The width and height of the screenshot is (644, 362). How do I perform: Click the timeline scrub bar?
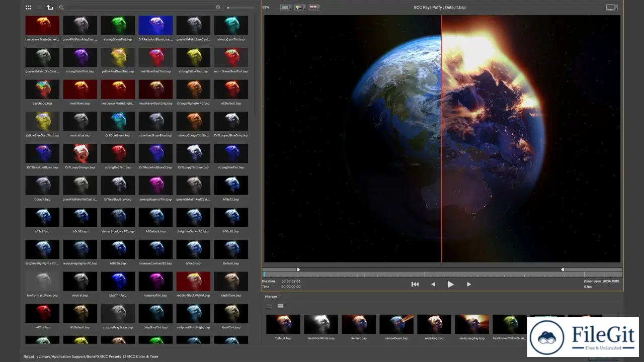[x=443, y=275]
